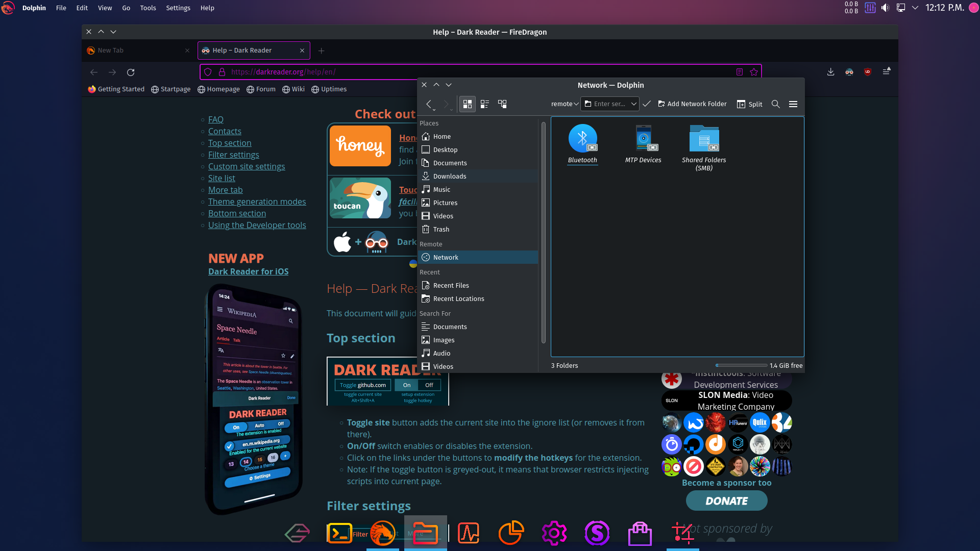Open the Bluetooth network location
This screenshot has height=551, width=980.
tap(582, 144)
